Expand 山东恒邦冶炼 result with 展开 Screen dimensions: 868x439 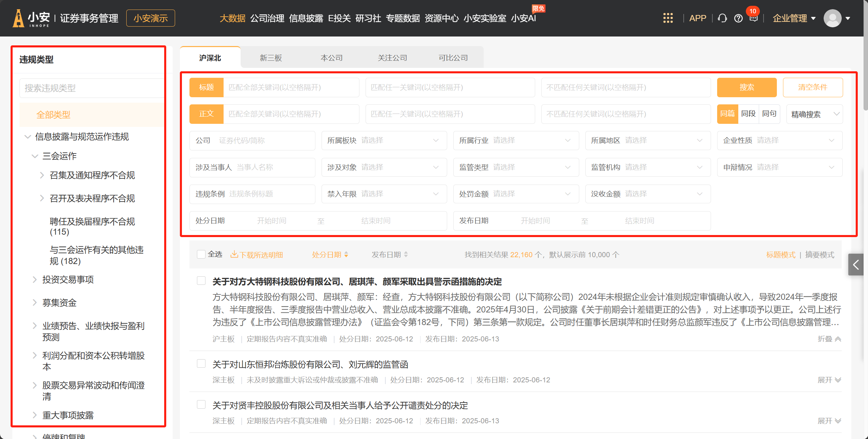click(829, 380)
